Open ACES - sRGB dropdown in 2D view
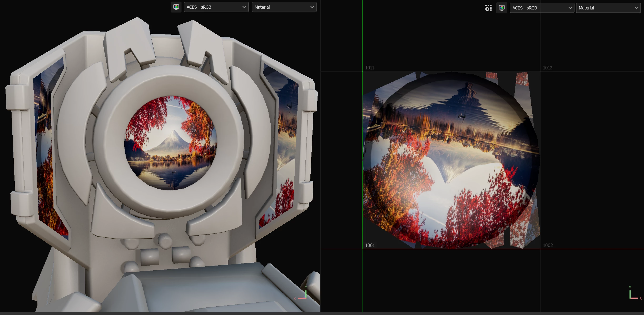Screen dimensions: 644x315 tap(542, 8)
